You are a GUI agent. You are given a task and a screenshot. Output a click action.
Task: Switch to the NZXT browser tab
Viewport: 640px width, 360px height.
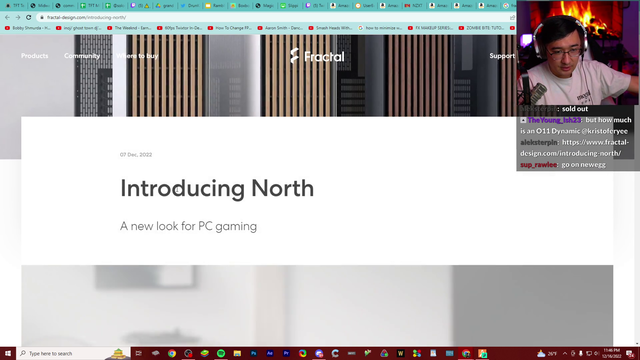(x=413, y=6)
